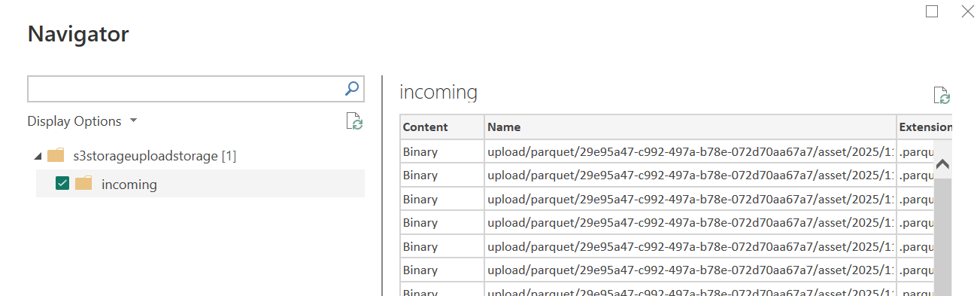This screenshot has height=296, width=980.
Task: Click the Content column header
Action: pyautogui.click(x=442, y=127)
